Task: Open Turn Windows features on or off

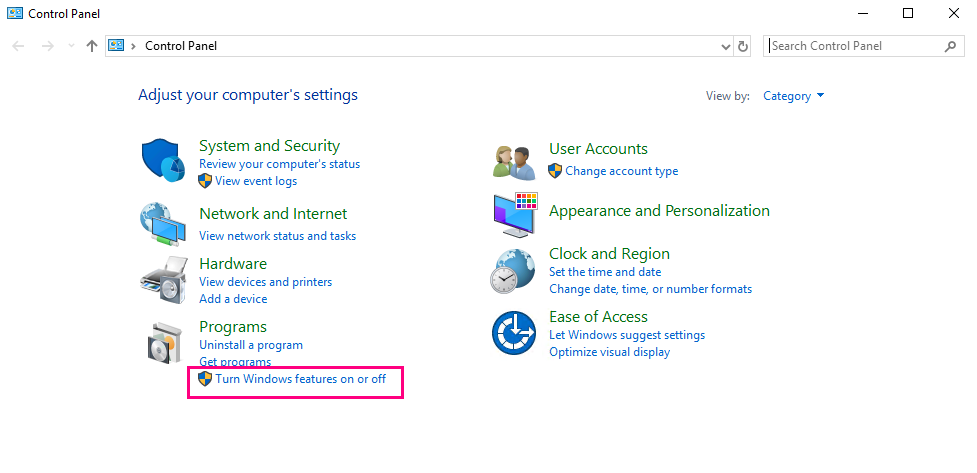Action: (x=300, y=379)
